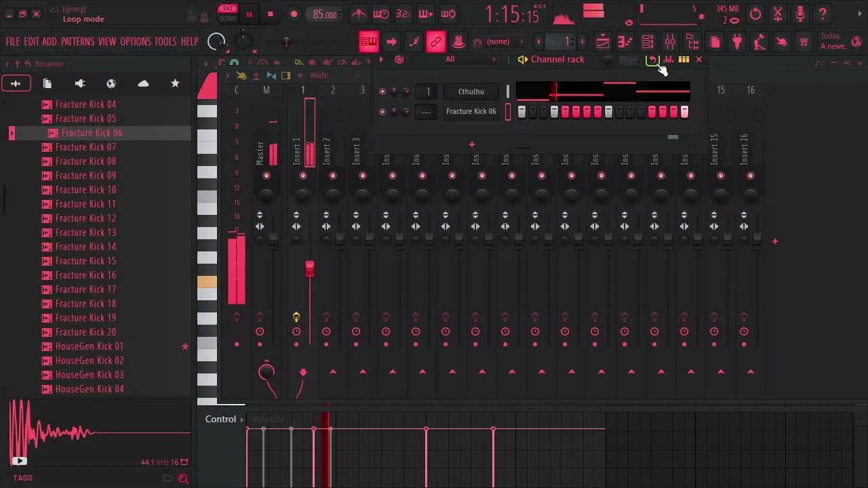Toggle last step of Fracture Kick 06

tap(684, 112)
